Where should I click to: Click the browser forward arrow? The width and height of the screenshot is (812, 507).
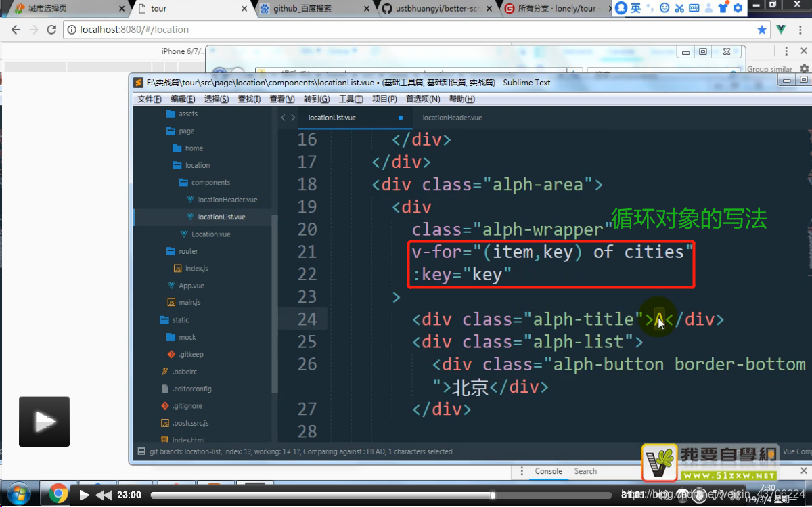34,30
